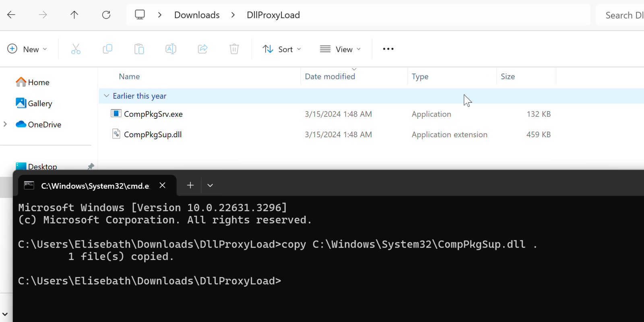
Task: Click the Cut scissors icon
Action: 76,49
